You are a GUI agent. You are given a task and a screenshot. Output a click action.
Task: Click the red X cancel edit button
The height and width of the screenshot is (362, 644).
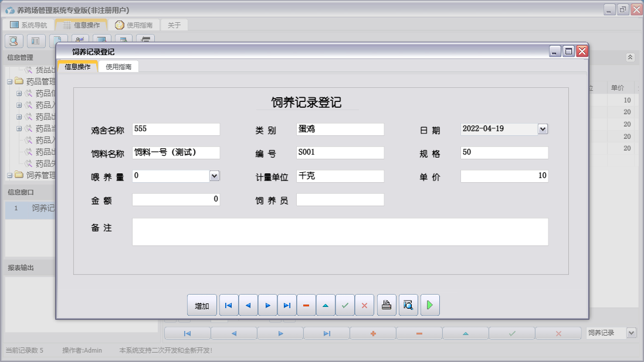point(364,305)
